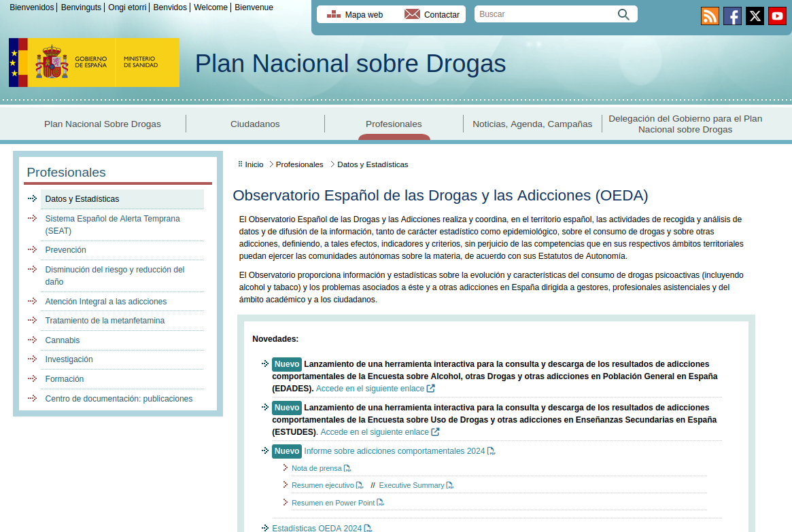Open Estadísticas OEDA 2024 link

click(317, 528)
